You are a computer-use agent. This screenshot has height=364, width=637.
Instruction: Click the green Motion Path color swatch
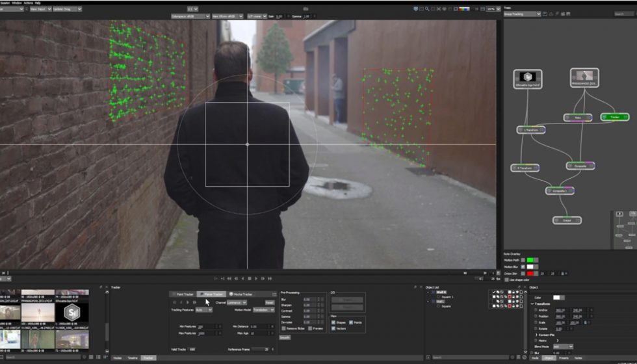point(530,261)
